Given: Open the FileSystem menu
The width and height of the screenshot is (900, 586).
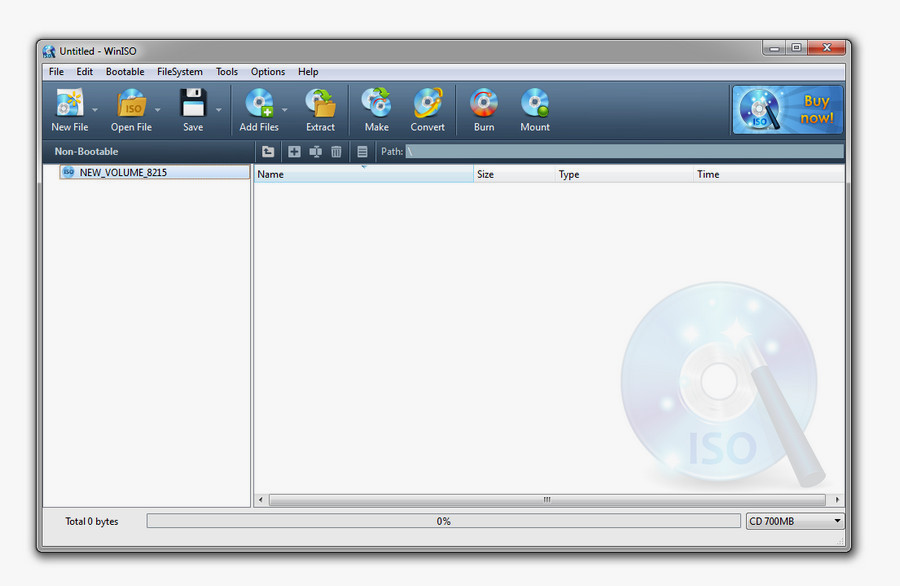Looking at the screenshot, I should click(180, 72).
